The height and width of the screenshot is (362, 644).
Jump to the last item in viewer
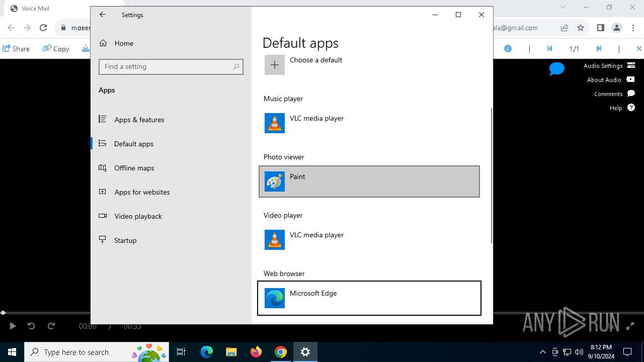(x=599, y=49)
